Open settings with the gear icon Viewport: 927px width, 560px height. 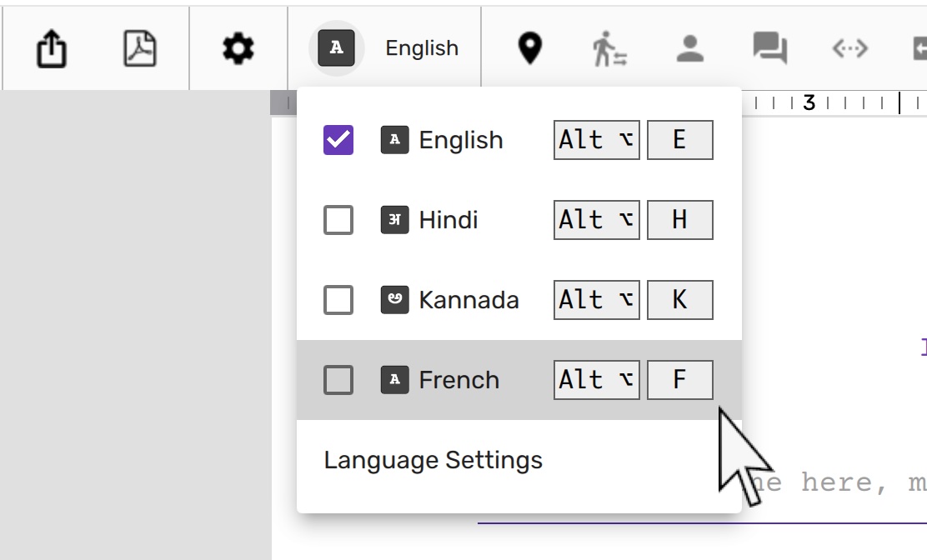click(238, 48)
